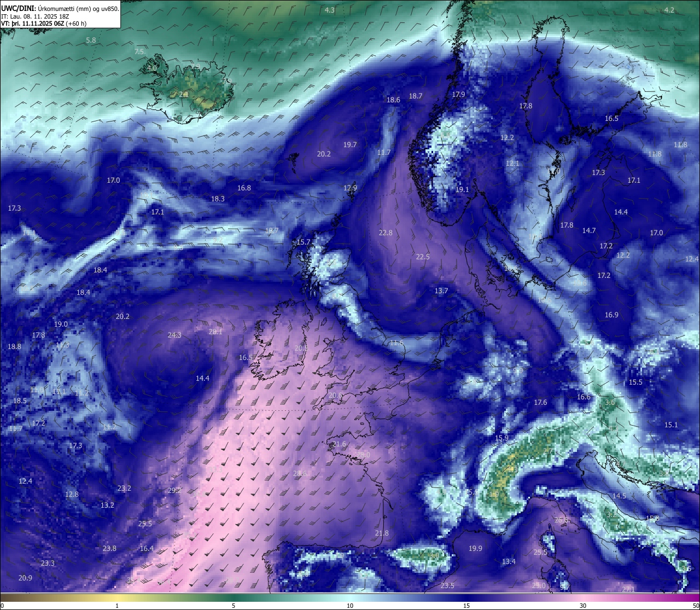The height and width of the screenshot is (610, 700).
Task: Click the 29.2 value in the Atlantic
Action: point(174,491)
